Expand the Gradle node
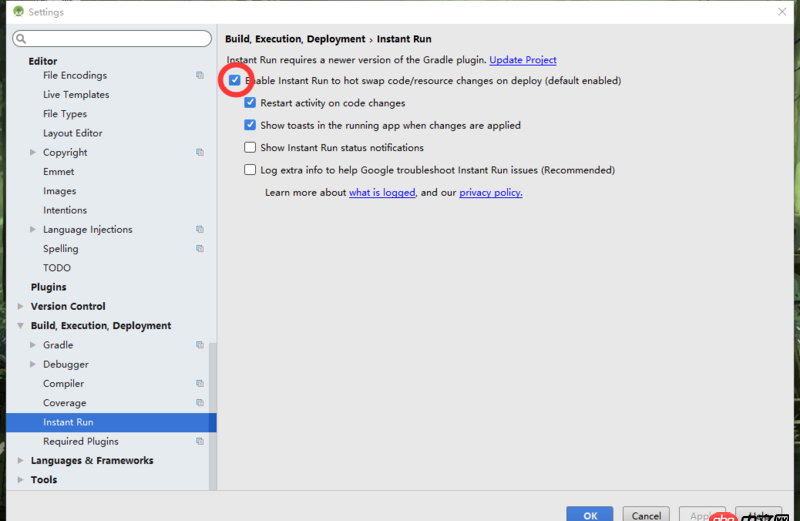Screen dimensions: 800x521 tap(33, 345)
